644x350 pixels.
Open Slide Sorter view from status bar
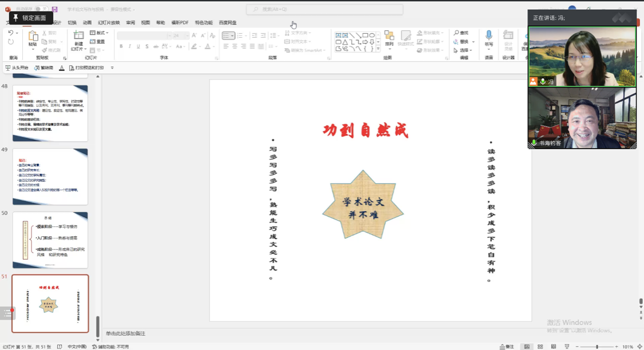pyautogui.click(x=540, y=347)
